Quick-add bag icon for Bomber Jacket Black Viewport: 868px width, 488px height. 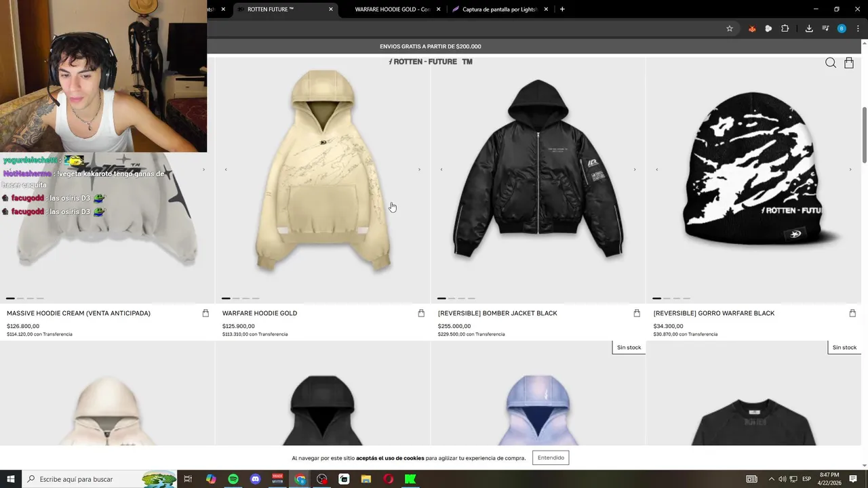pos(637,313)
